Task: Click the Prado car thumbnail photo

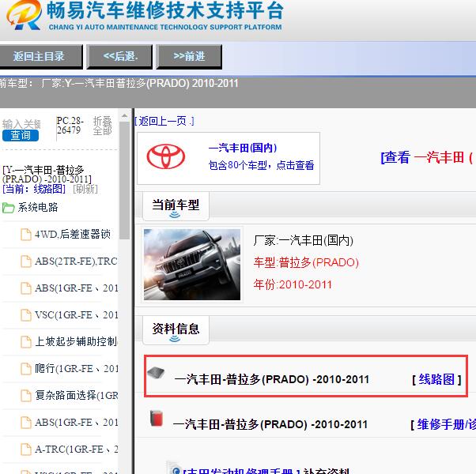Action: pyautogui.click(x=192, y=265)
